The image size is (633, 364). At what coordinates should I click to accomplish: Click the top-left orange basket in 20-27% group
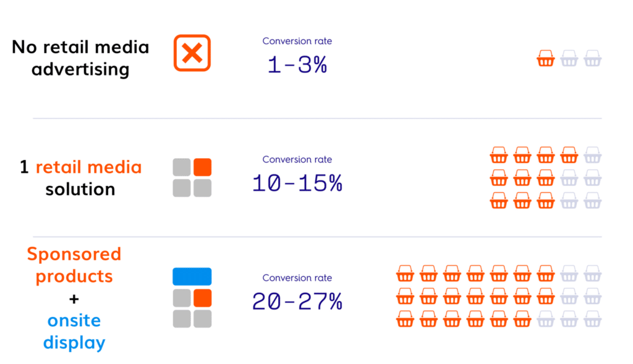[405, 273]
